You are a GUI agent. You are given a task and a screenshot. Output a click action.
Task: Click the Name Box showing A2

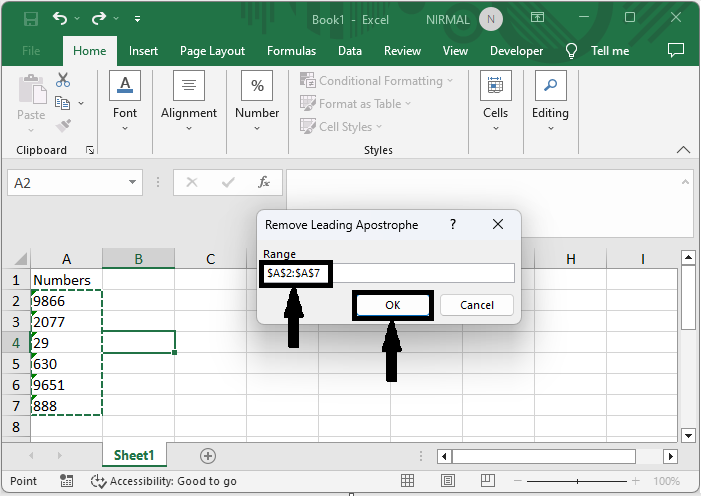click(66, 182)
